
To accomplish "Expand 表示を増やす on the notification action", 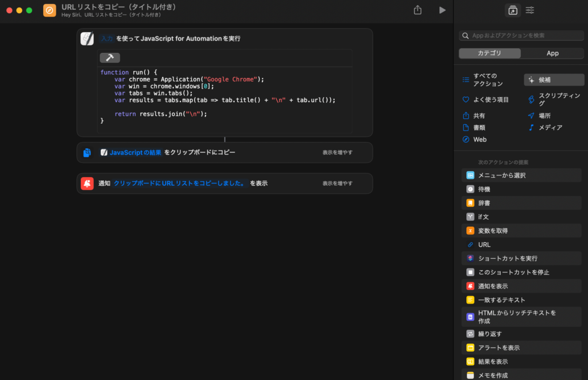I will tap(338, 183).
